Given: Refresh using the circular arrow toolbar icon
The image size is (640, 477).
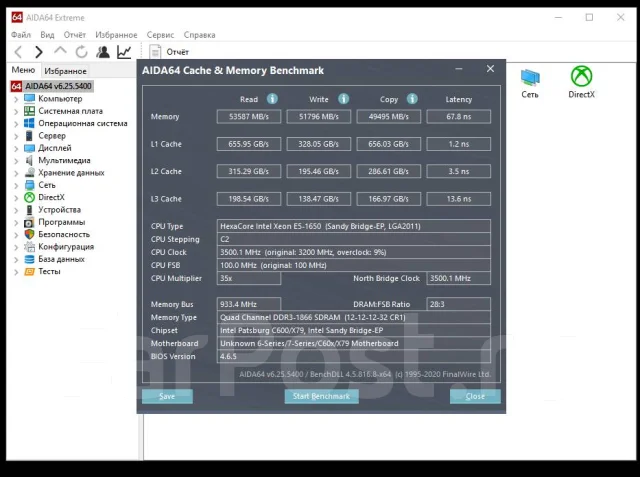Looking at the screenshot, I should click(82, 52).
